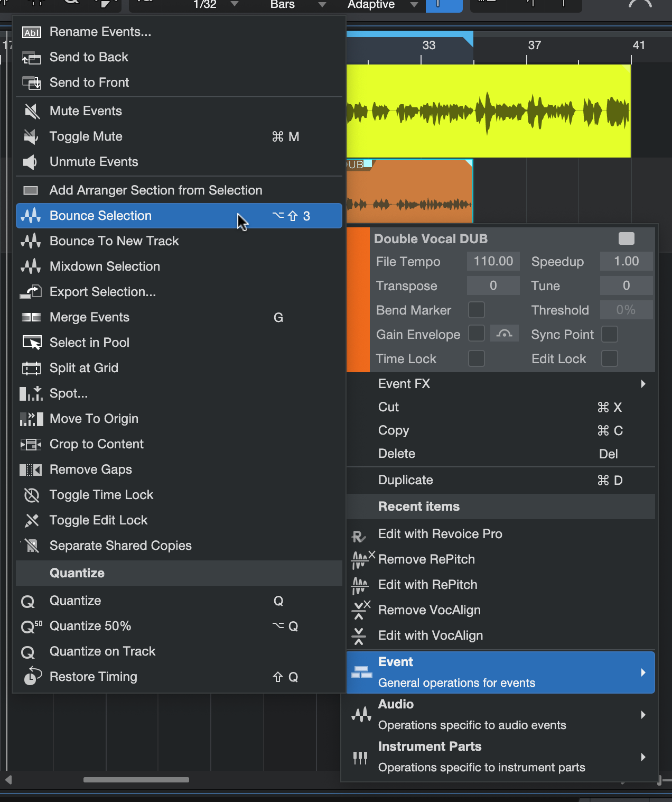
Task: Click the Export Selection icon
Action: 31,292
